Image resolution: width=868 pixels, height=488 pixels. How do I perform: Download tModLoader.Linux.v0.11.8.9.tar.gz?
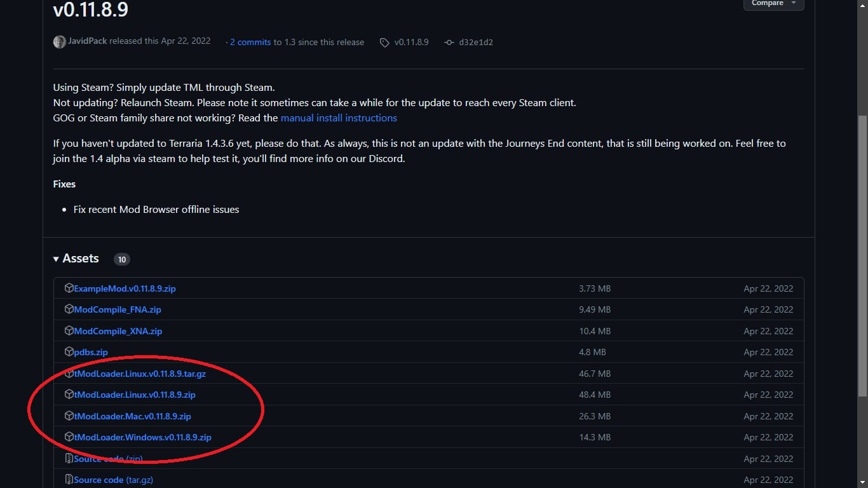[140, 374]
